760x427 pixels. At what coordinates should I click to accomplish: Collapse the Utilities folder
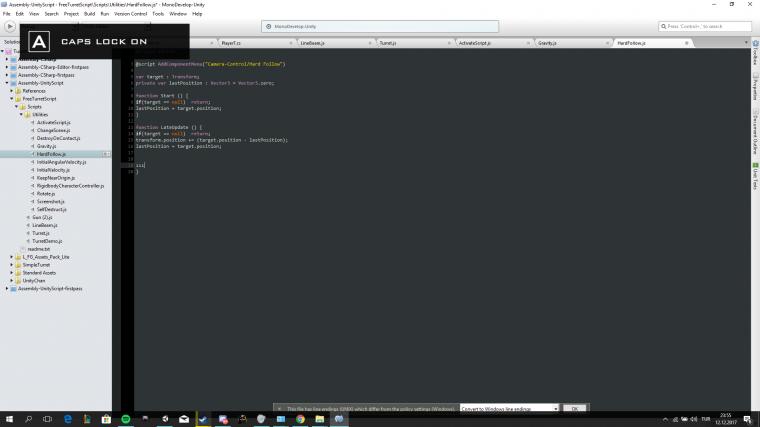coord(21,114)
